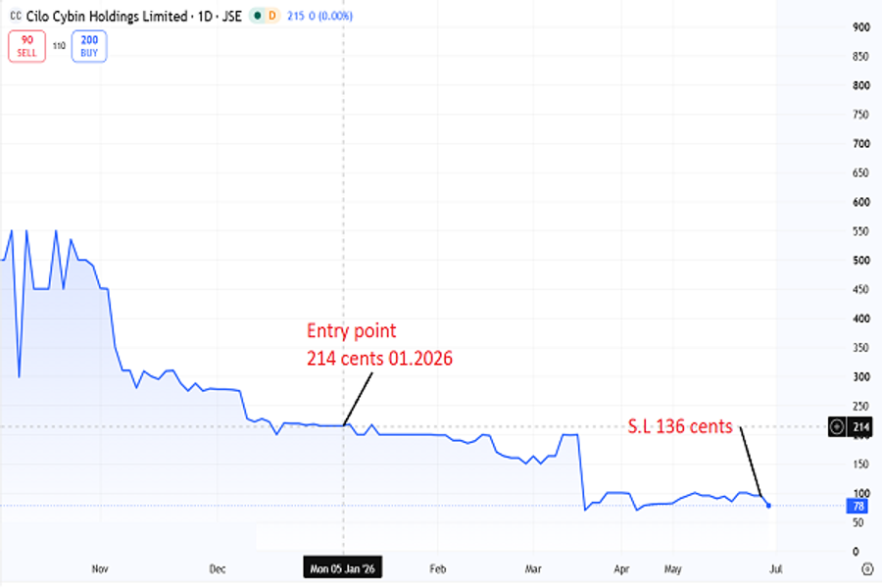Viewport: 882px width, 588px height.
Task: Click the 500 price axis label
Action: (860, 261)
